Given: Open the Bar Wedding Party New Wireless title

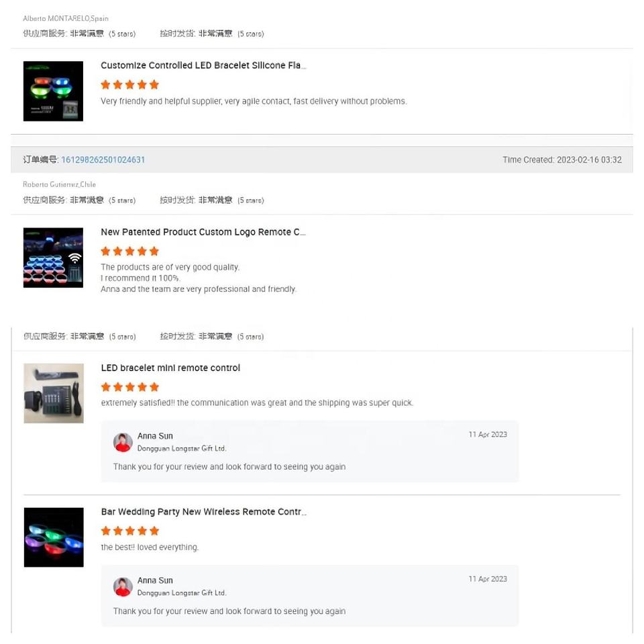Looking at the screenshot, I should (204, 512).
